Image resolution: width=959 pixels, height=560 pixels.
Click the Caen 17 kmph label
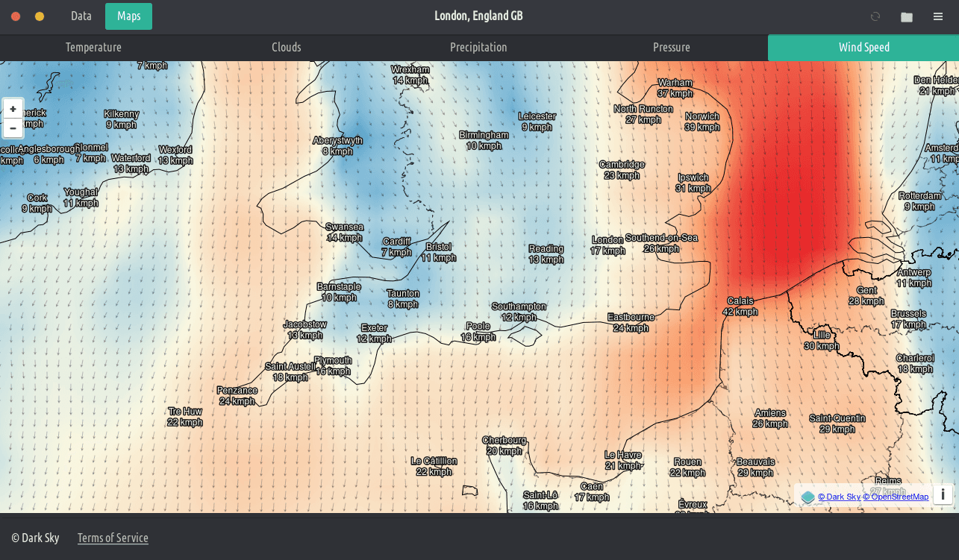click(592, 491)
